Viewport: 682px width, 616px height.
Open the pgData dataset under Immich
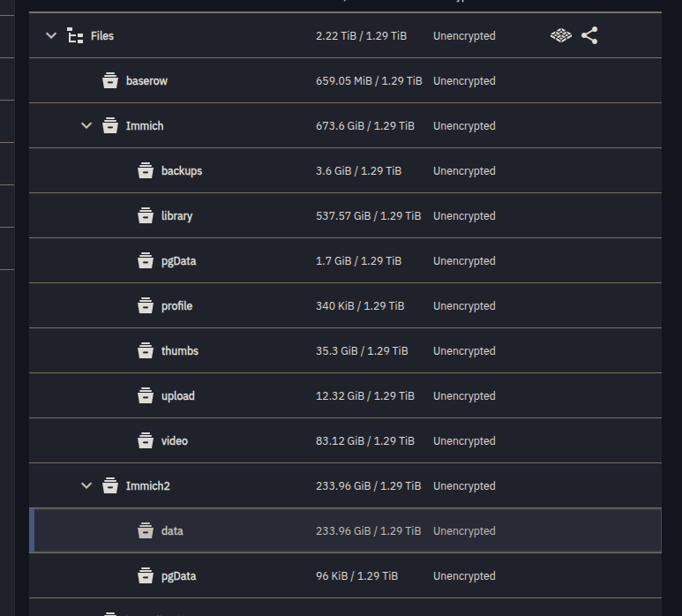(x=178, y=261)
